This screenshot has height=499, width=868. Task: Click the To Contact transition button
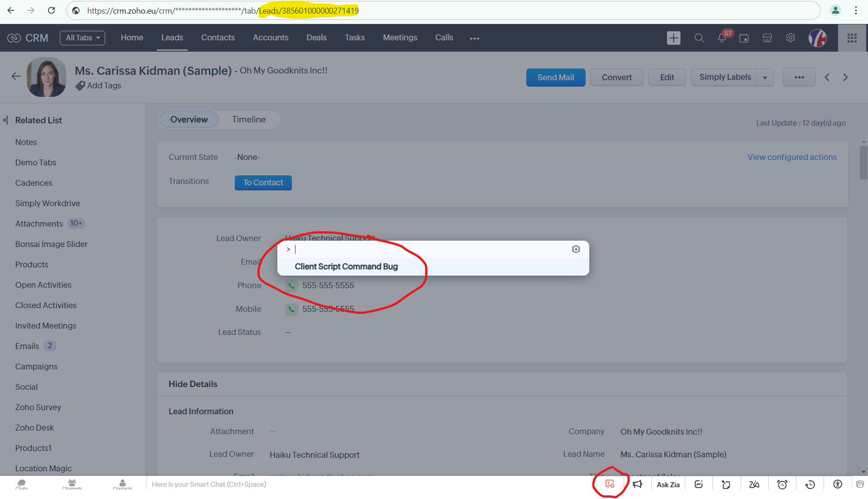point(263,183)
